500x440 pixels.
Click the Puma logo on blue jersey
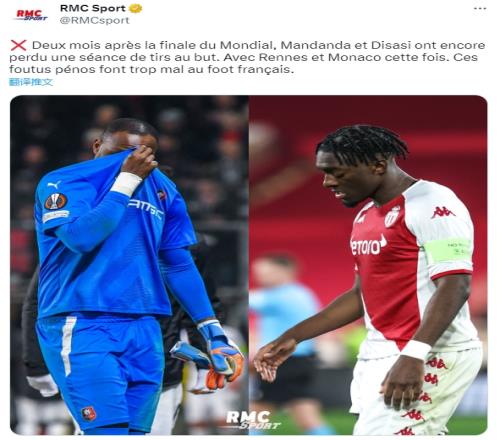click(54, 184)
